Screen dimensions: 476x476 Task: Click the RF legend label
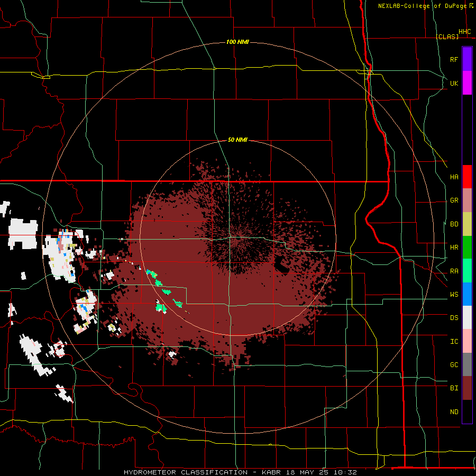[x=454, y=59]
